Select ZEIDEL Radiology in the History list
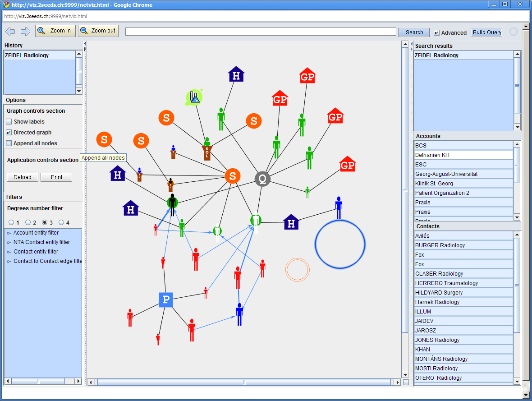Viewport: 532px width, 401px height. [39, 55]
